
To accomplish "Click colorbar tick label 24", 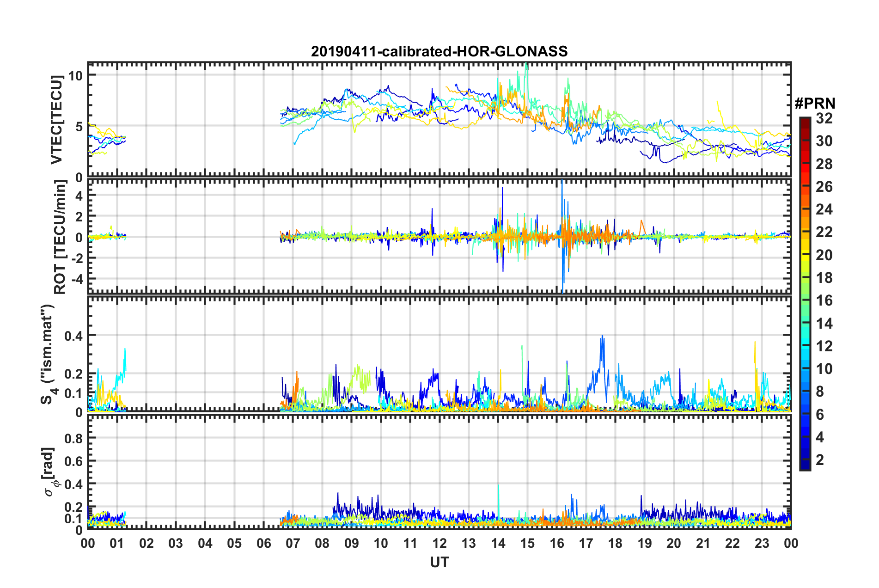I will [824, 209].
